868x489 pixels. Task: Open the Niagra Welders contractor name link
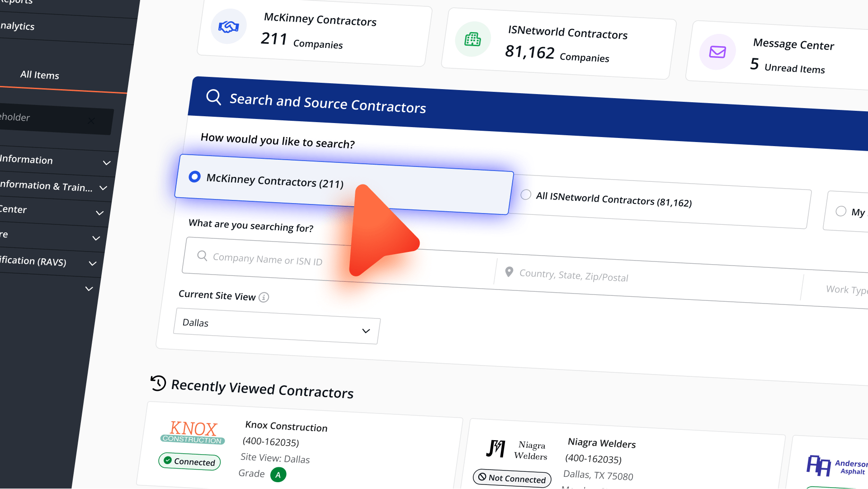click(x=602, y=443)
